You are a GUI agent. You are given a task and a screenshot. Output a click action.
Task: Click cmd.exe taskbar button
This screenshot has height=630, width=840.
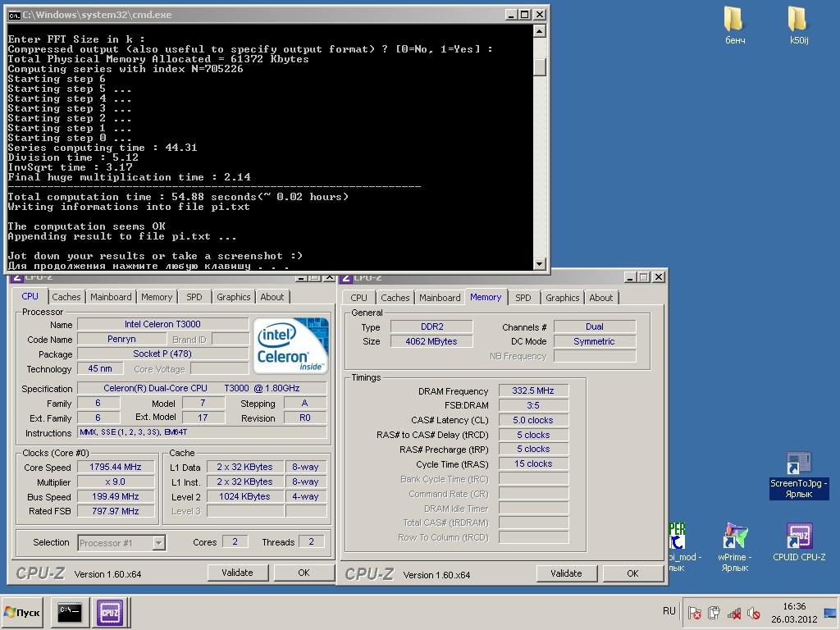pyautogui.click(x=70, y=612)
